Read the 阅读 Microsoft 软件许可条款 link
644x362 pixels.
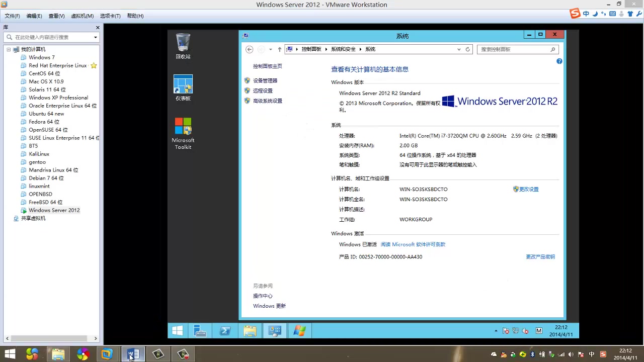click(x=413, y=244)
